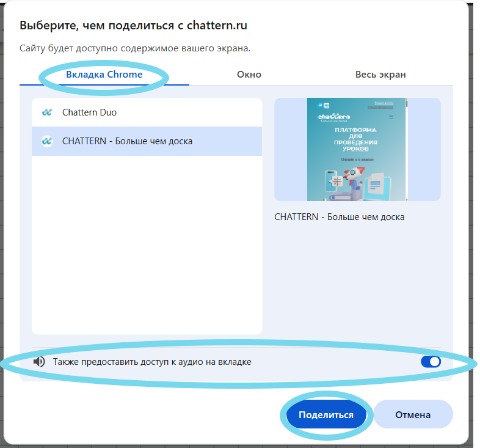This screenshot has width=480, height=448.
Task: Click the chattern logo in the preview
Action: tap(333, 116)
